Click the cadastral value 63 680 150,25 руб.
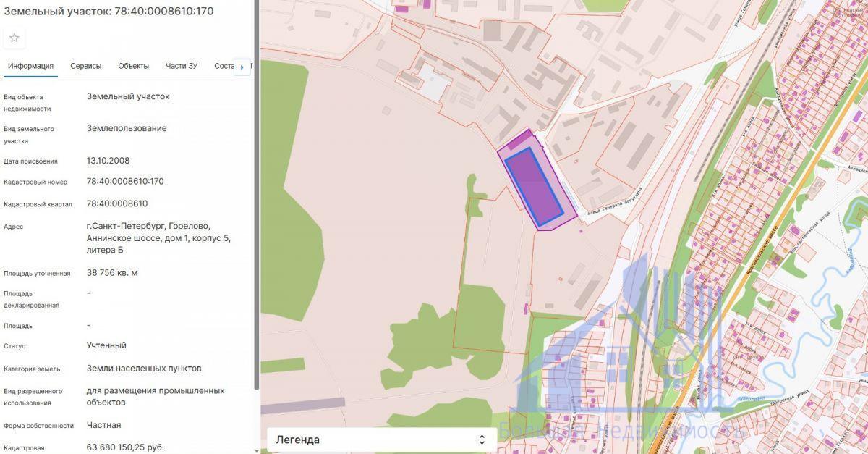 tap(124, 447)
